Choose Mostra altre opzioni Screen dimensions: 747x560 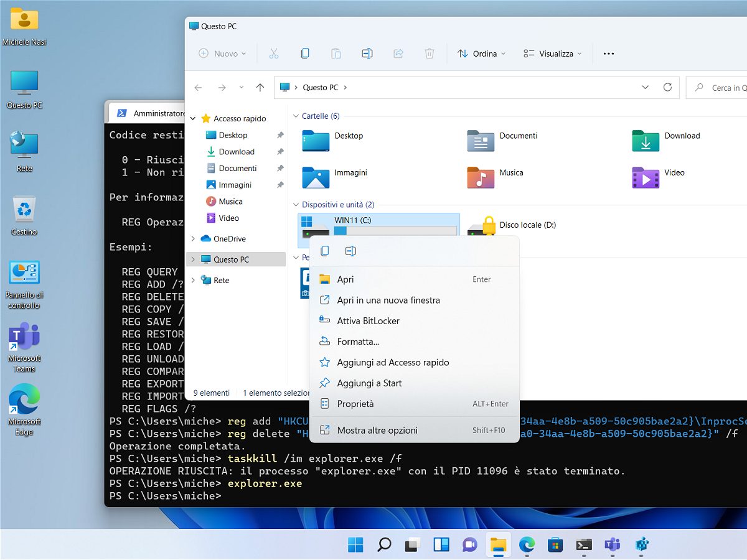[377, 430]
